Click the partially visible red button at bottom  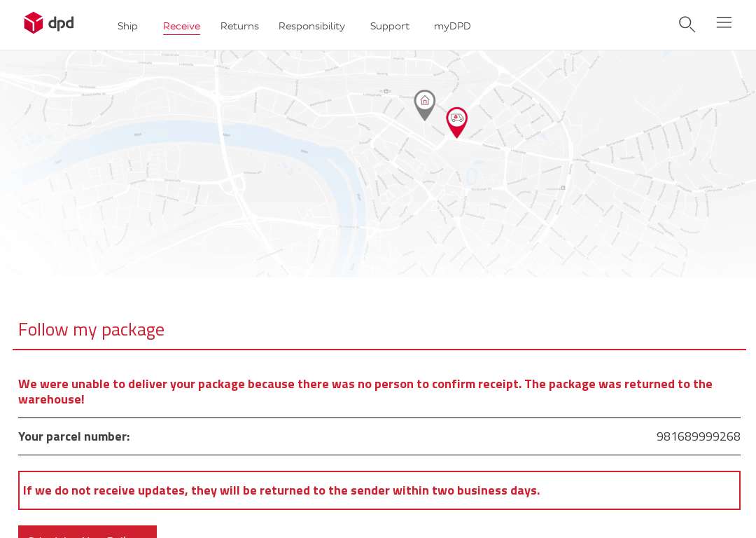point(87,532)
